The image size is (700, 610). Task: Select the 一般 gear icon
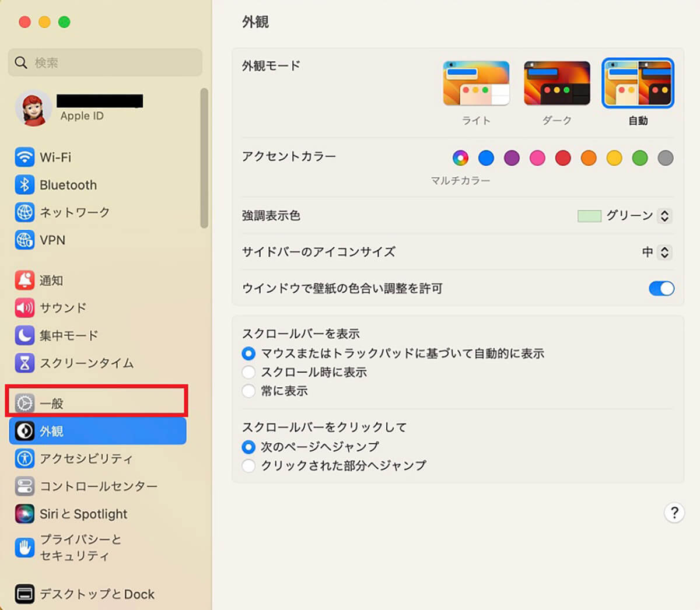24,403
